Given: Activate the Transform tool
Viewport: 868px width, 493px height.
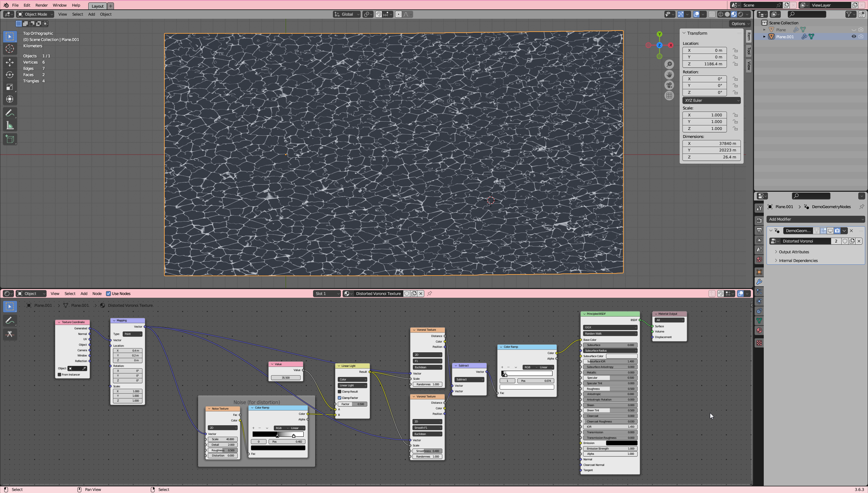Looking at the screenshot, I should pos(10,99).
